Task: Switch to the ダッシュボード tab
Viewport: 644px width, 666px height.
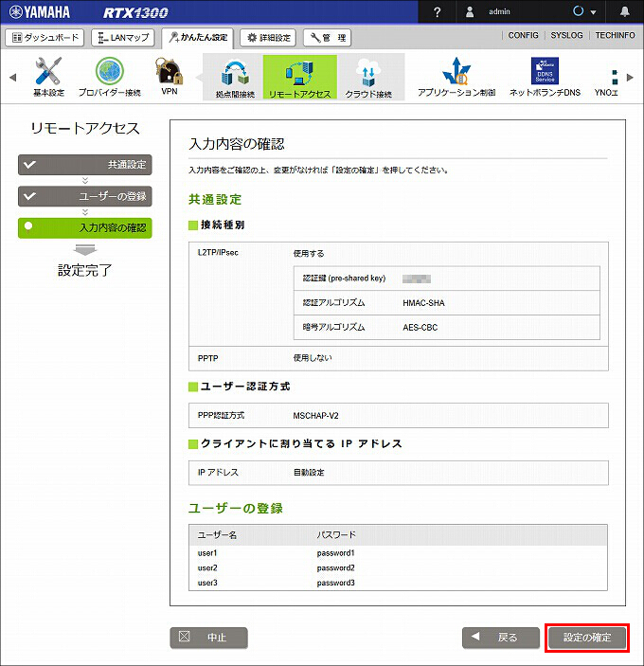Action: pos(45,37)
